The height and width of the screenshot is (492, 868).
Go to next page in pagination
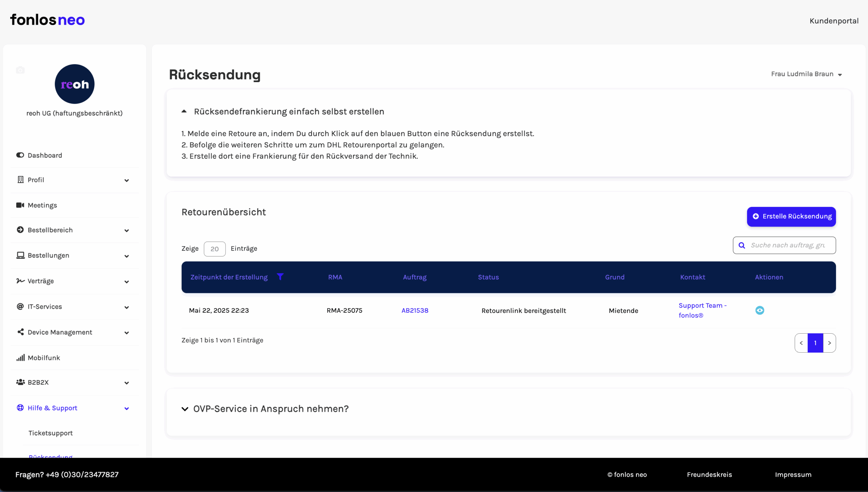click(x=829, y=343)
